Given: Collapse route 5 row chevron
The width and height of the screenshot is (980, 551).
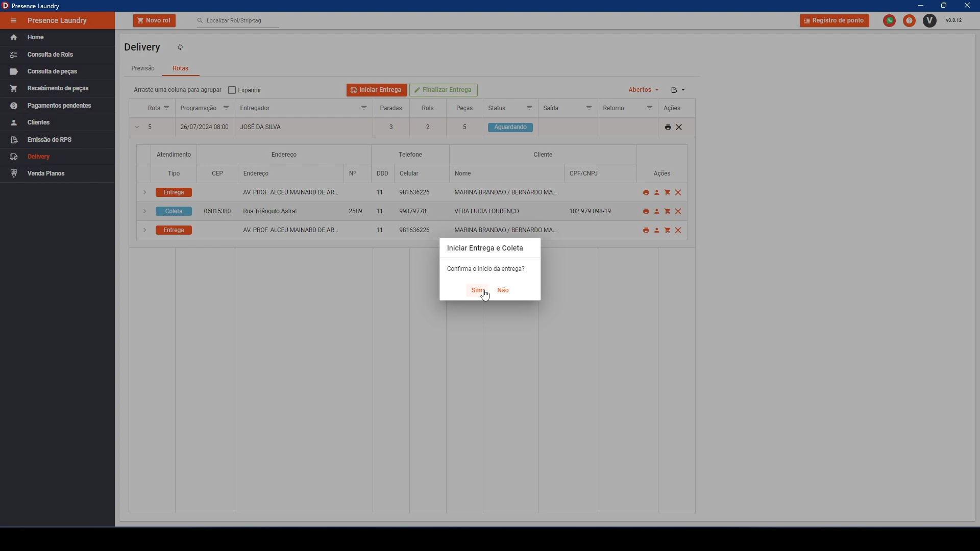Looking at the screenshot, I should pos(137,128).
